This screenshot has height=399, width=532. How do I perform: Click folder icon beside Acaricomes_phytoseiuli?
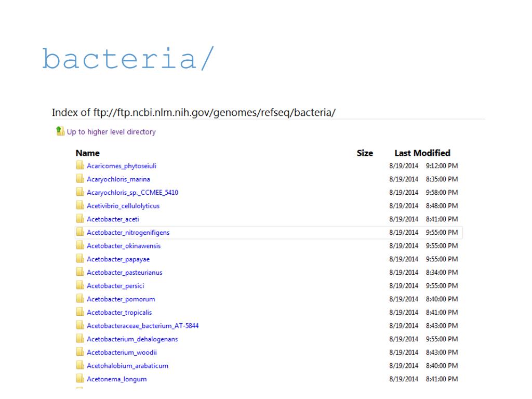(80, 166)
